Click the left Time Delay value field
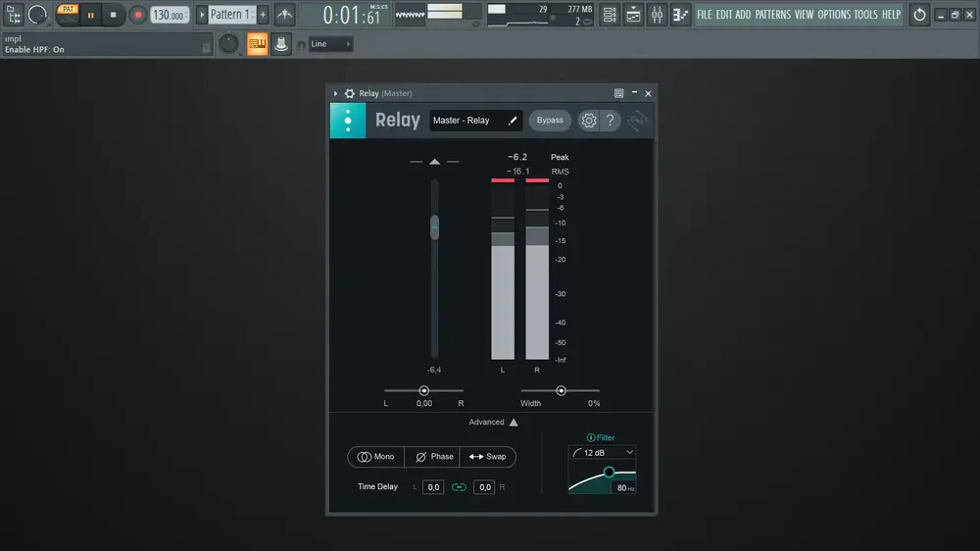Viewport: 980px width, 551px height. tap(433, 487)
